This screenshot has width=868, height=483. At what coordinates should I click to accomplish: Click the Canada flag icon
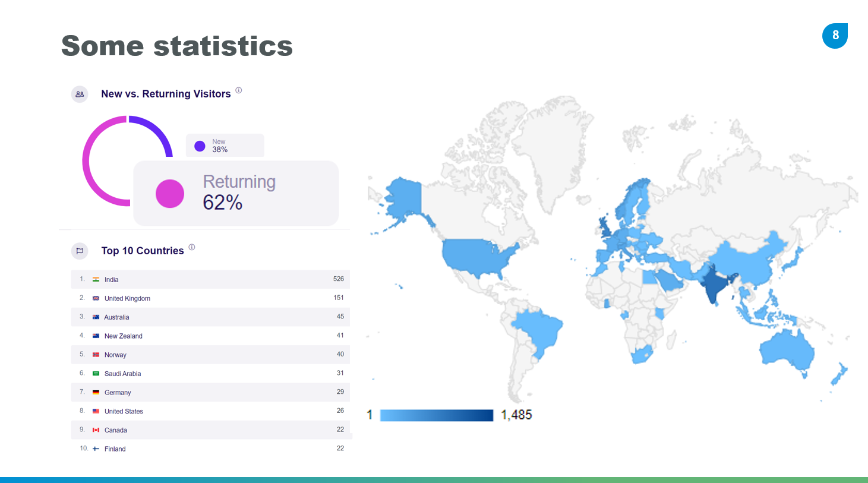click(96, 430)
